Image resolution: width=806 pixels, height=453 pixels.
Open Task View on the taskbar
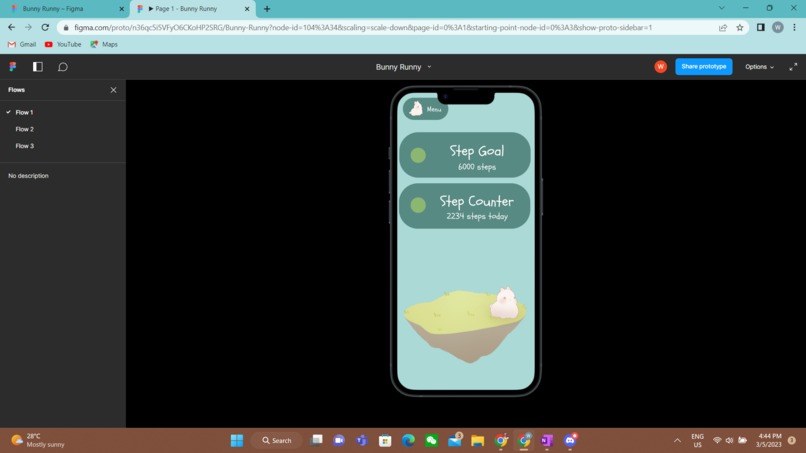317,440
